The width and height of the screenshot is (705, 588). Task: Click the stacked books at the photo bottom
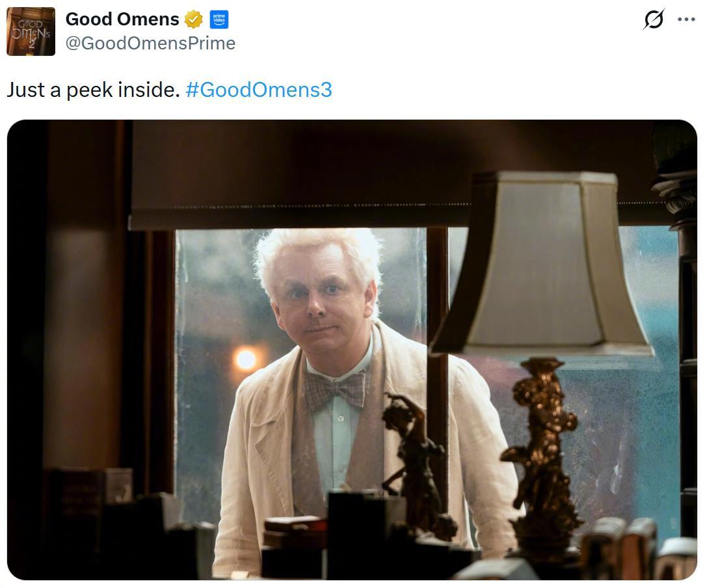(x=294, y=533)
